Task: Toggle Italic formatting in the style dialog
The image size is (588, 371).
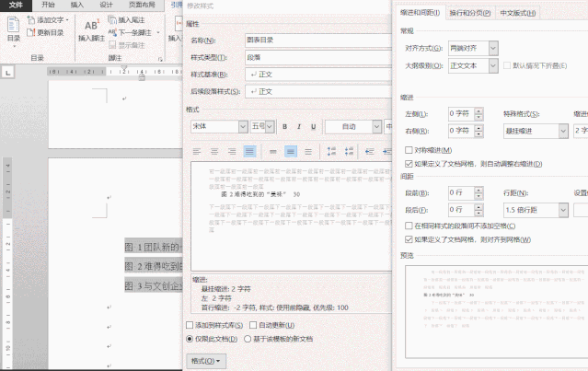Action: [x=298, y=127]
